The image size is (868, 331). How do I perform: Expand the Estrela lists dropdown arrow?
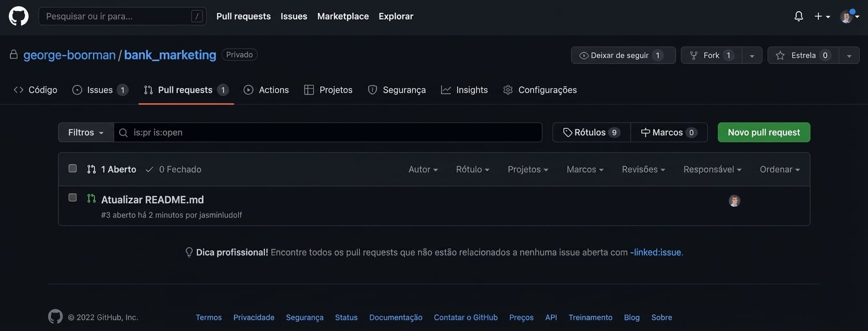849,55
